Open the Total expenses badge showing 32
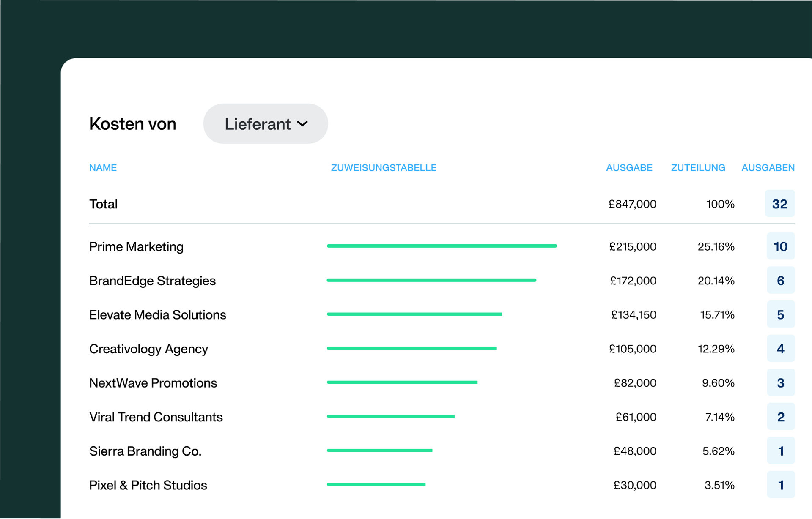The height and width of the screenshot is (519, 812). 780,204
